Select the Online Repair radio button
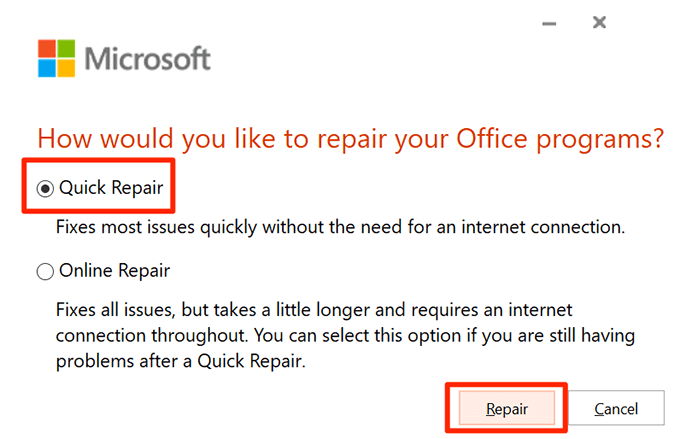 click(46, 271)
